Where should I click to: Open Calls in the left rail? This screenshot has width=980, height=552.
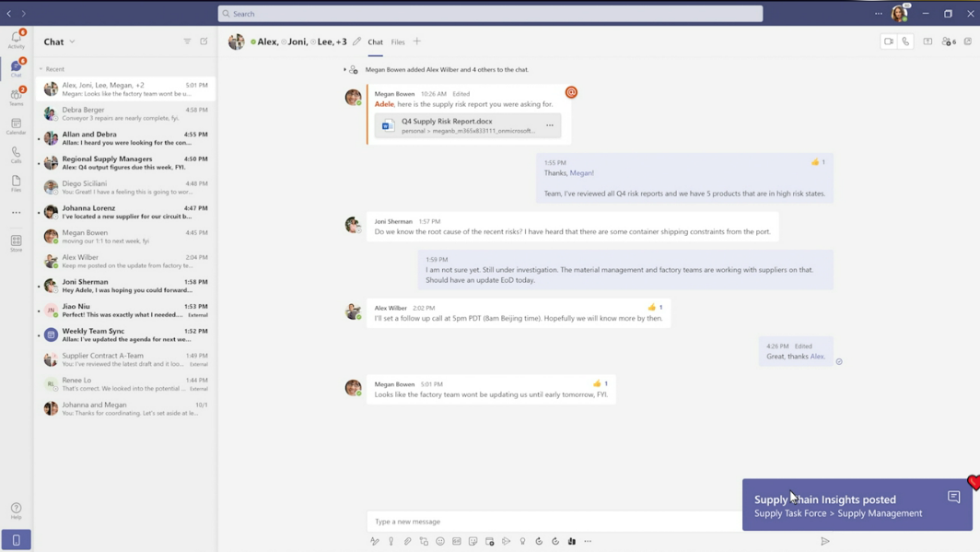pyautogui.click(x=17, y=155)
